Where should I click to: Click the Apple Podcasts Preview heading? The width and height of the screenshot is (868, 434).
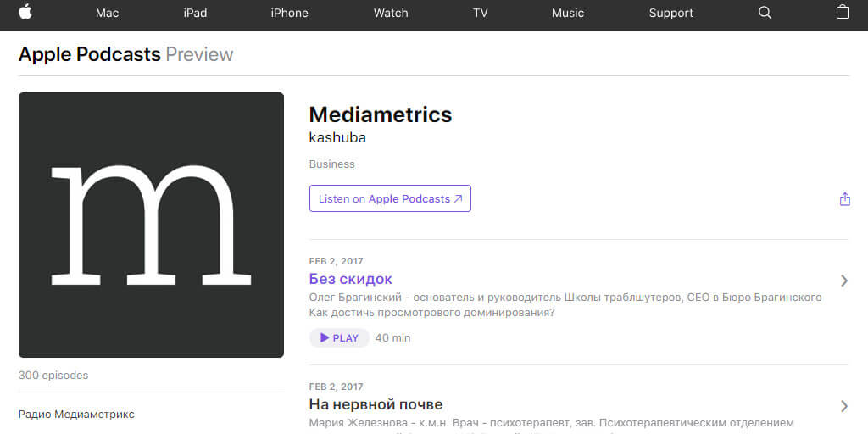tap(125, 54)
